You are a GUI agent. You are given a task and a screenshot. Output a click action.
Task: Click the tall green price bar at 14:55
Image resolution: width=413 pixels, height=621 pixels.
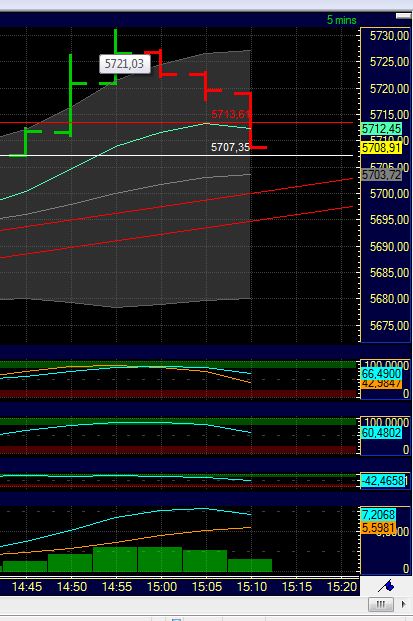[116, 56]
